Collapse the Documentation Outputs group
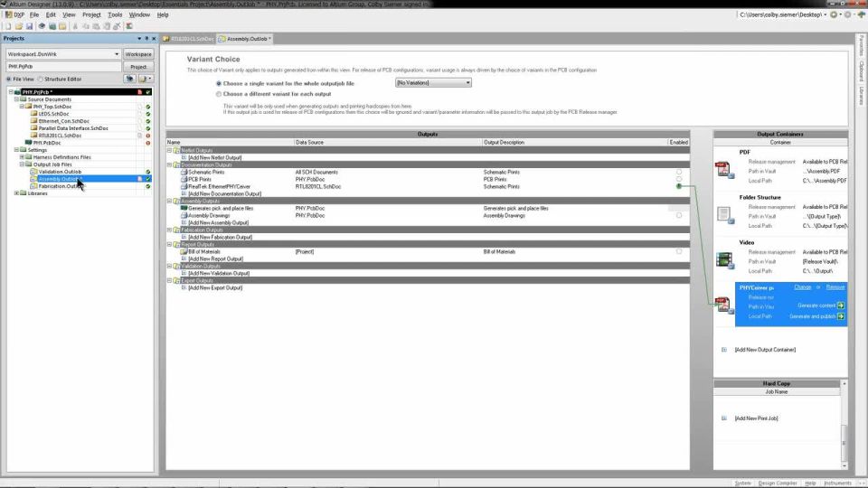Screen dimensions: 868x488 pos(169,164)
